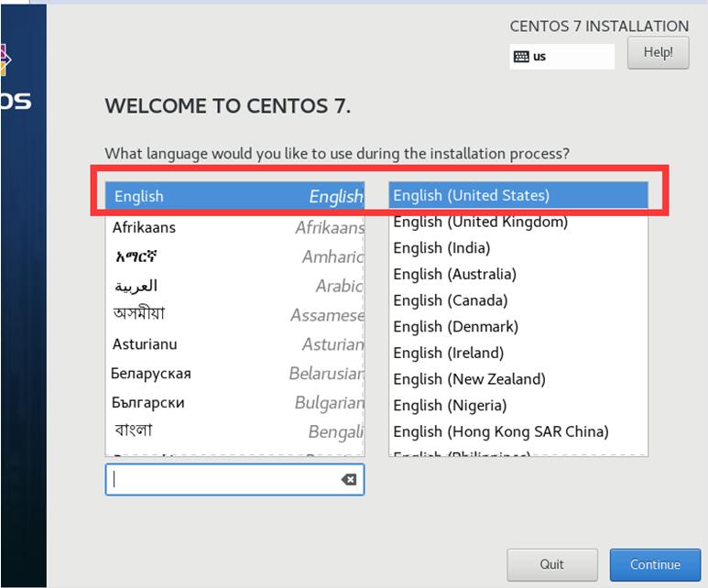Select English (United Kingdom) locale
Image resolution: width=708 pixels, height=588 pixels.
pos(518,222)
